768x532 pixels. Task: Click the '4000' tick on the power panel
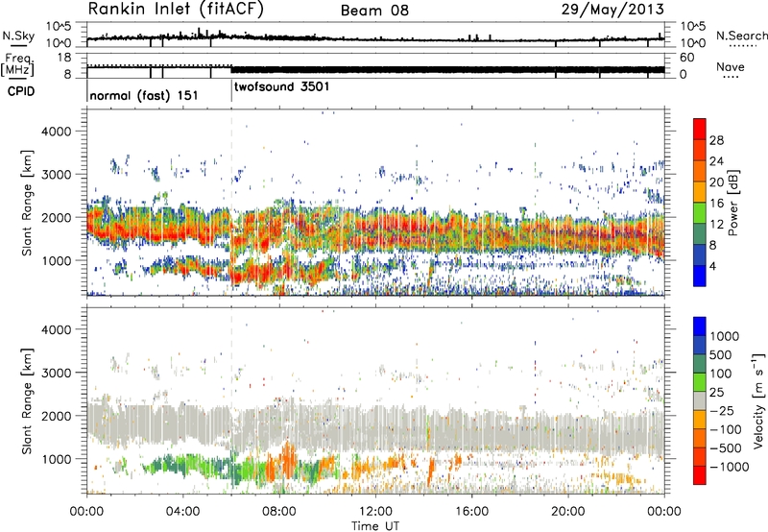point(56,132)
